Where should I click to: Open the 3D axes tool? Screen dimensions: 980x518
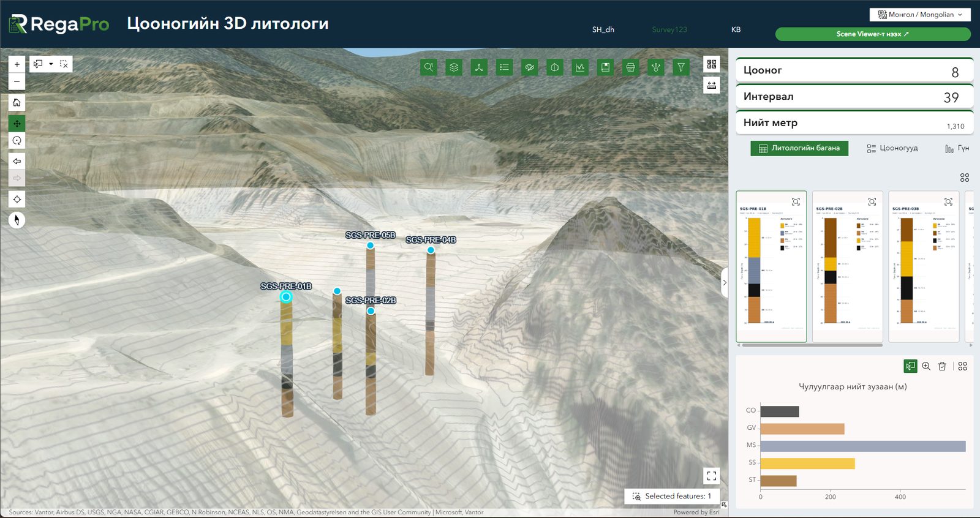point(479,67)
